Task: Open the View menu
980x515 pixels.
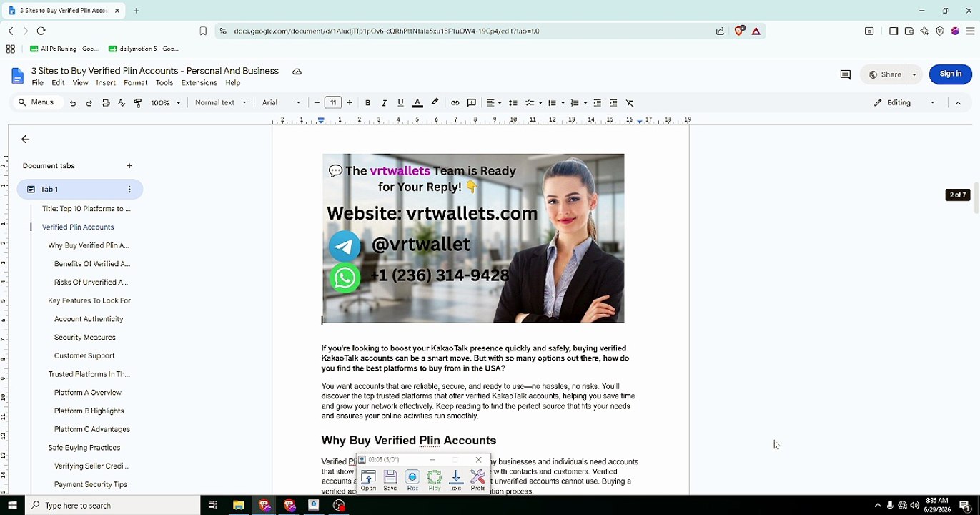Action: point(81,83)
